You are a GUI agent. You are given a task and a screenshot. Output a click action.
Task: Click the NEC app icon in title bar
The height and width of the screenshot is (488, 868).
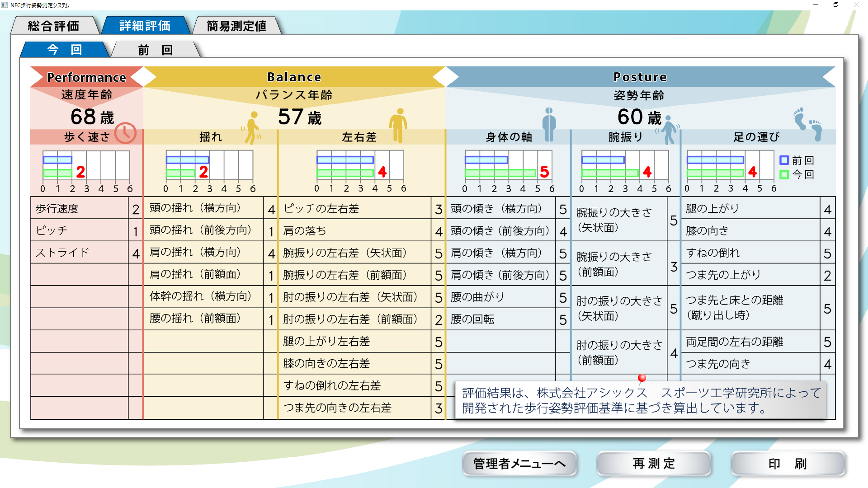click(x=5, y=5)
